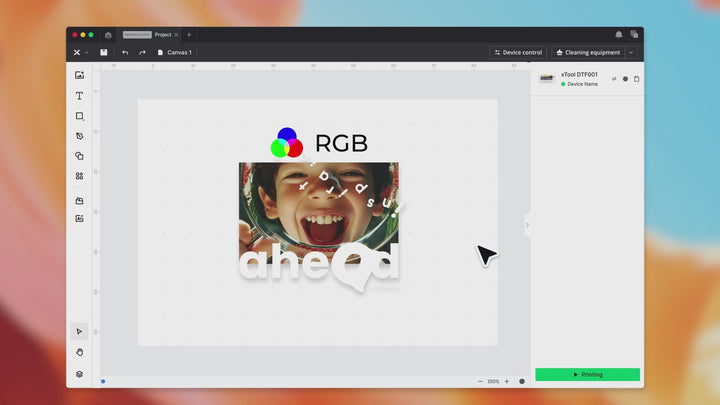
Task: Open the layers panel icon
Action: [79, 374]
